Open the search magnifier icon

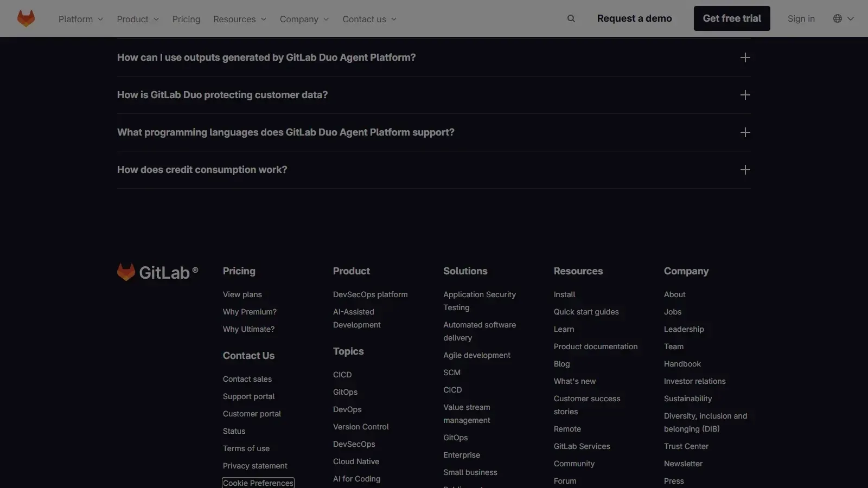coord(571,18)
